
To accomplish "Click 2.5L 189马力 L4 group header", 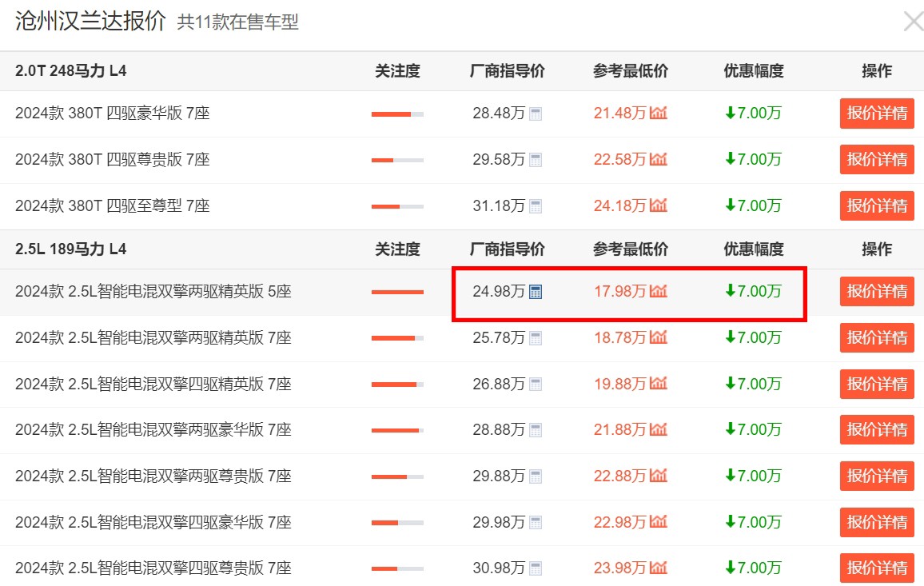I will 70,249.
